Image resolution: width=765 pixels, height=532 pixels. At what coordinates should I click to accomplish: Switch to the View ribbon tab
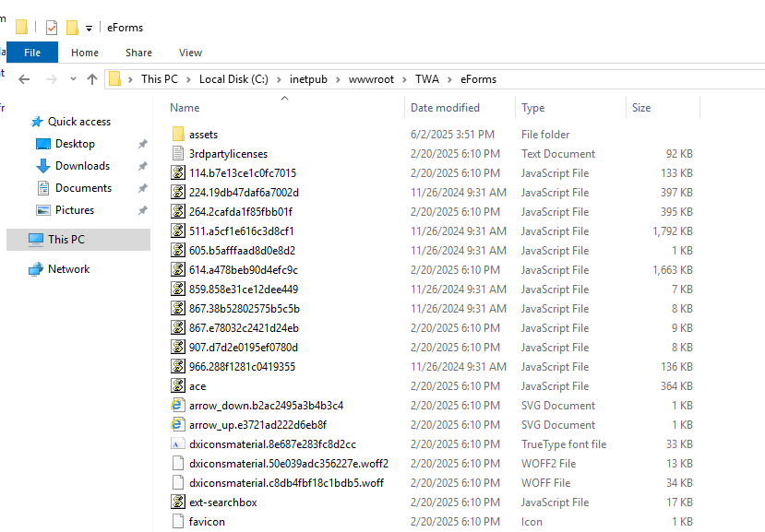(x=190, y=53)
